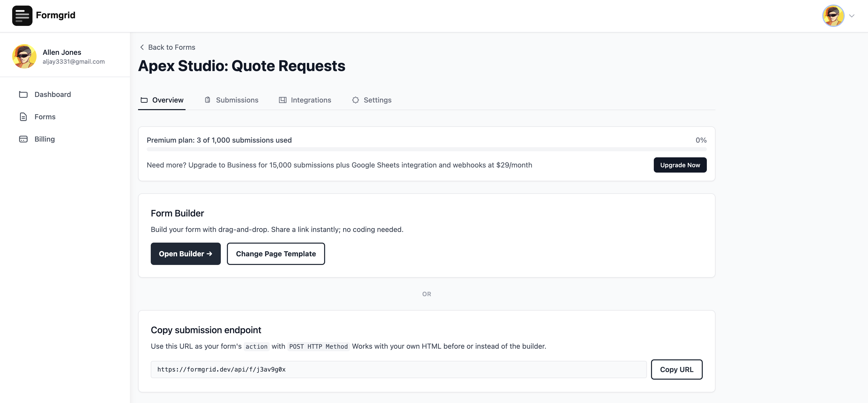Click the Dashboard folder icon in sidebar

pyautogui.click(x=23, y=94)
